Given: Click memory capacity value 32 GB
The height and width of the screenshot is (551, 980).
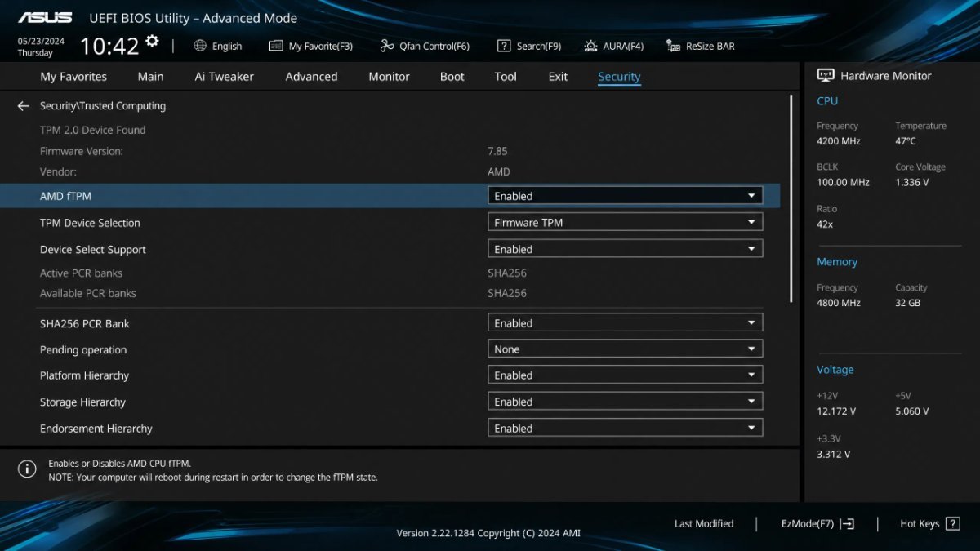Looking at the screenshot, I should [x=907, y=303].
